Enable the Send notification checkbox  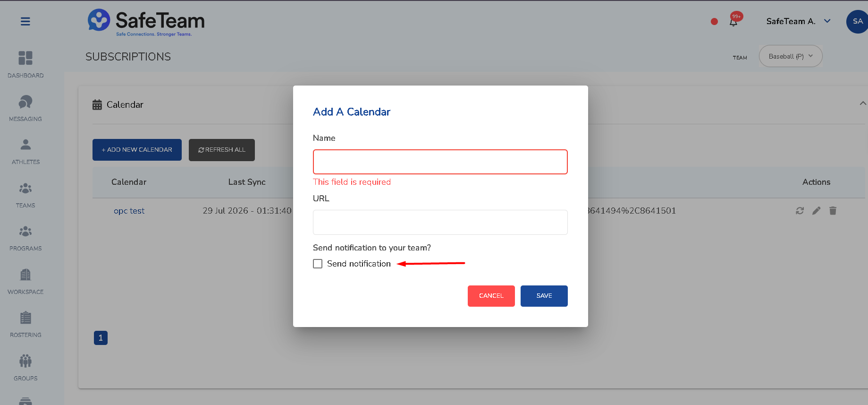(318, 264)
